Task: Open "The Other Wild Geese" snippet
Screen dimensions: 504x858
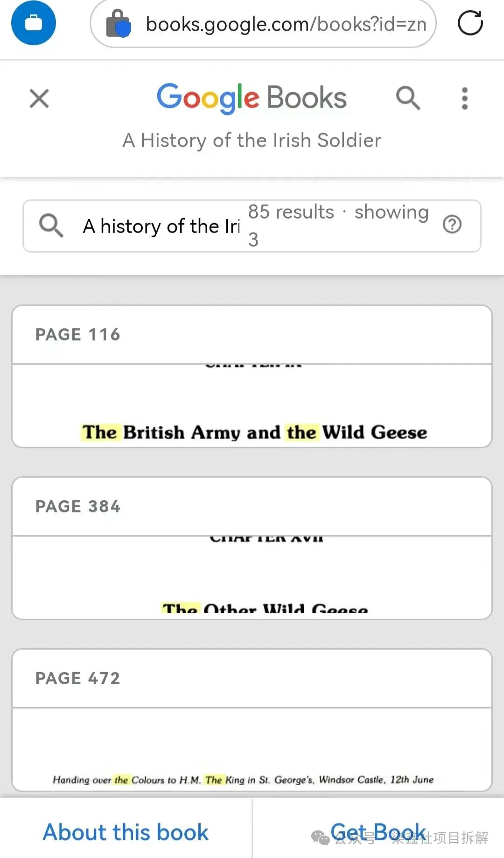Action: click(x=265, y=607)
